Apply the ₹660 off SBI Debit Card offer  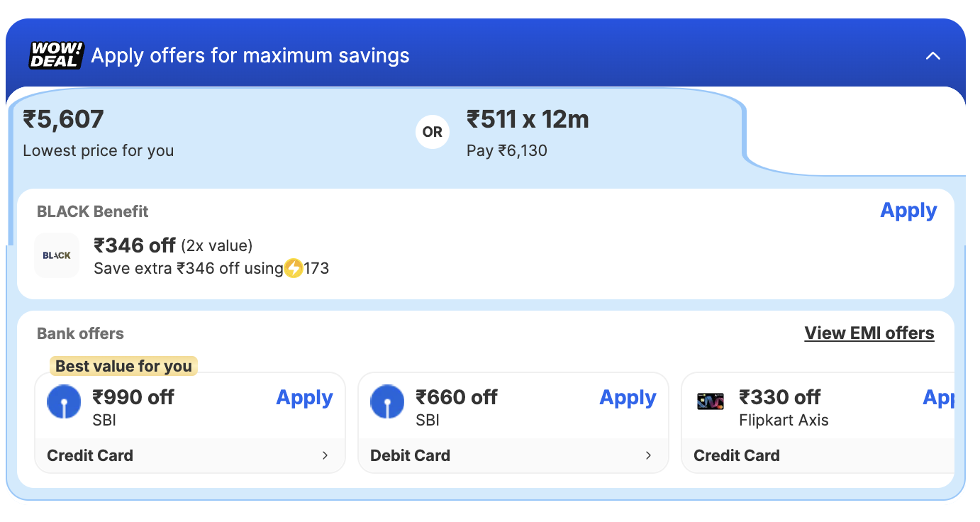(x=628, y=397)
